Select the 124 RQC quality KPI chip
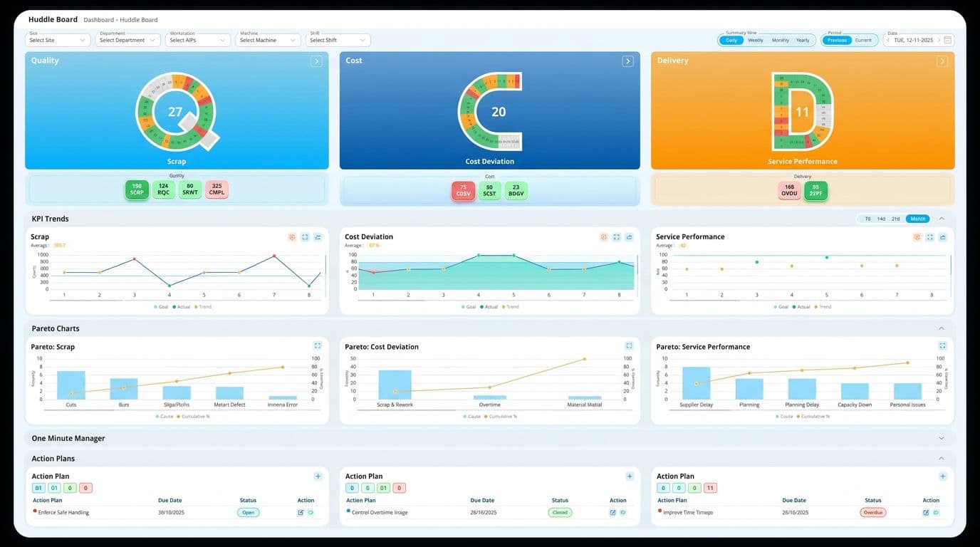 164,189
